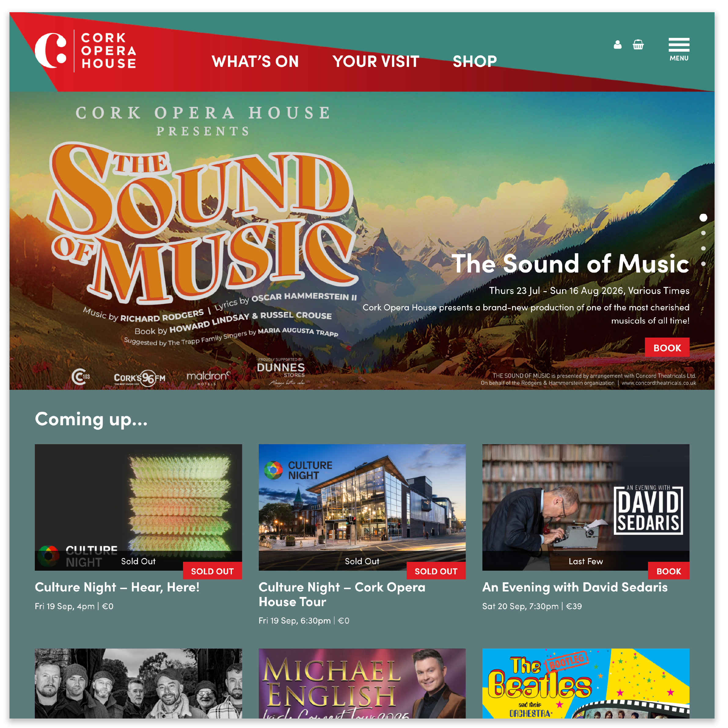This screenshot has width=728, height=728.
Task: Open the Michael English concert thumbnail
Action: pos(362,683)
